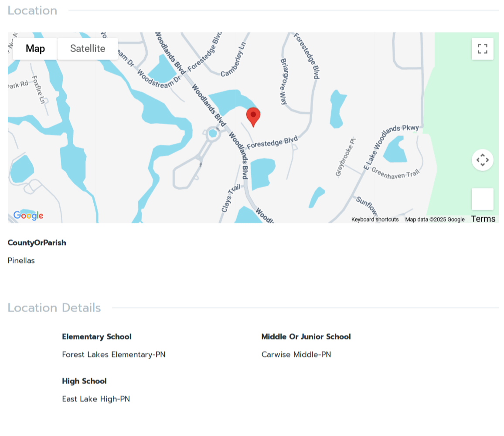The image size is (504, 436).
Task: Click the Camberley Ln street label
Action: [234, 59]
